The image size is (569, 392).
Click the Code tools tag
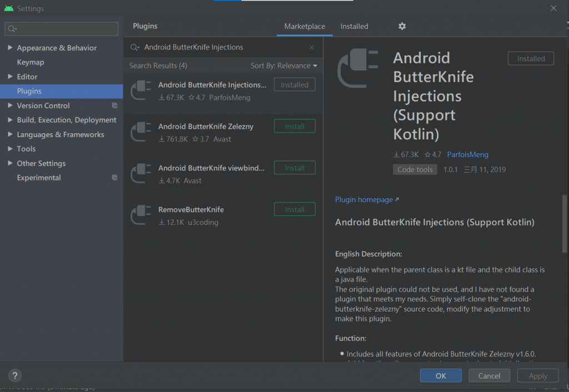(415, 169)
